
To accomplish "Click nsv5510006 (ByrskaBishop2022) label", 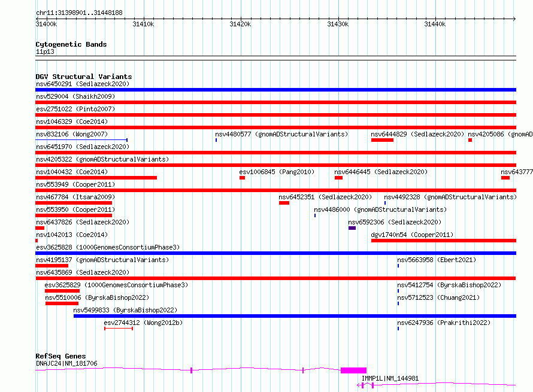I will 97,297.
